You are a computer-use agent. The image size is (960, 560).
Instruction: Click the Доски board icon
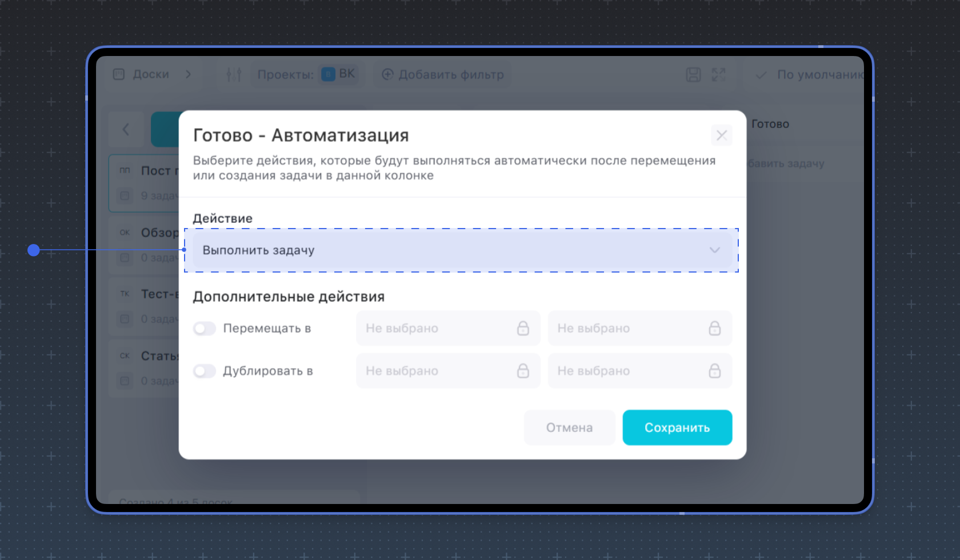[118, 74]
